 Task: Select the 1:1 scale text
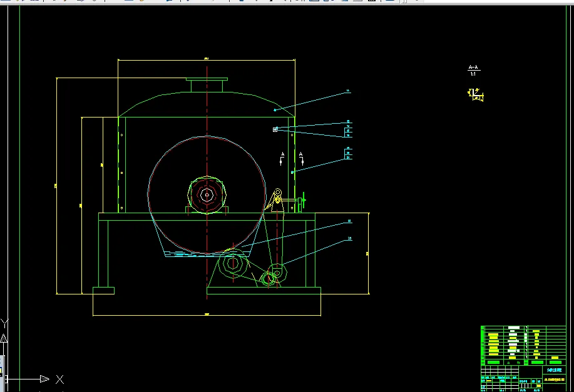coord(473,74)
